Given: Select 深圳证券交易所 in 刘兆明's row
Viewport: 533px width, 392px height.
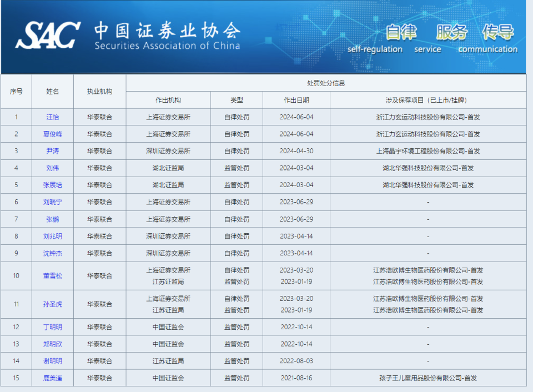Looking at the screenshot, I should [168, 237].
